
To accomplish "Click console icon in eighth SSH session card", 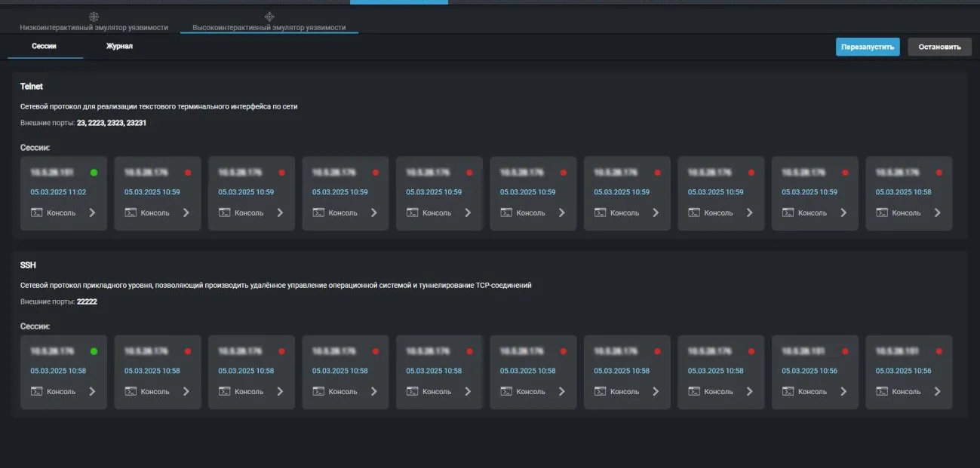I will 693,391.
